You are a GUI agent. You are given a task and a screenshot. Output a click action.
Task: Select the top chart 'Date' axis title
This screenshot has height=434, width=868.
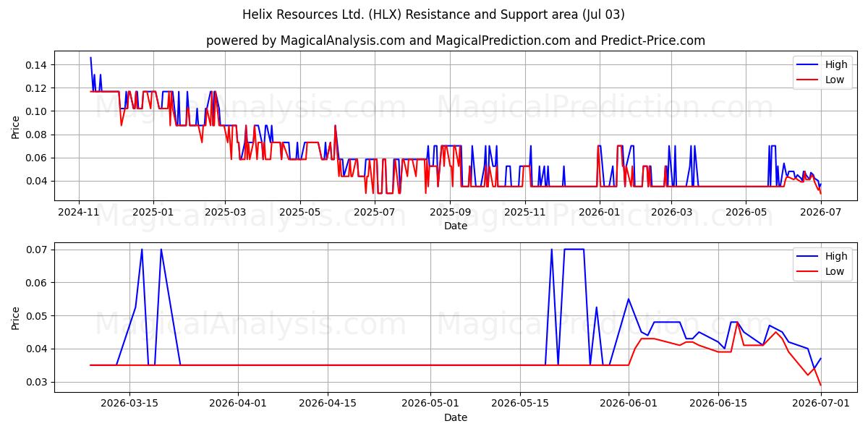pos(456,226)
